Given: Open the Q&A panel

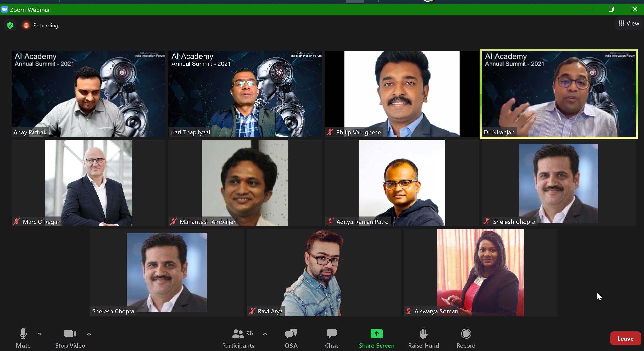Looking at the screenshot, I should pyautogui.click(x=291, y=339).
